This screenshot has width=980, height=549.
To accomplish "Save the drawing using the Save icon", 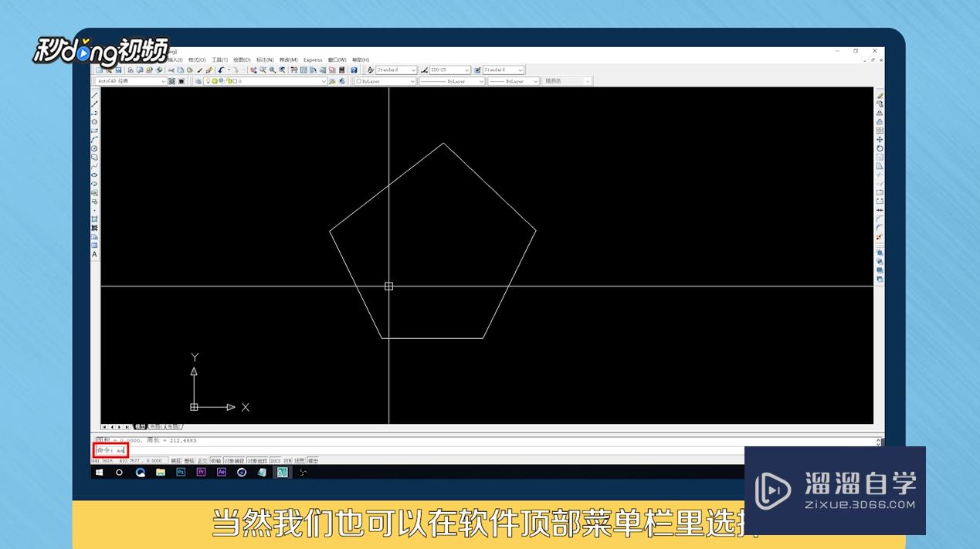I will (x=118, y=69).
